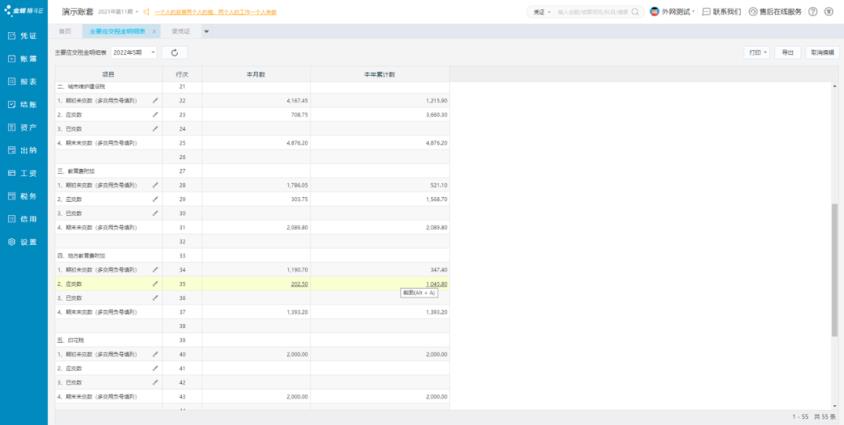Image resolution: width=844 pixels, height=425 pixels.
Task: Click the round icon right of the help icon
Action: 828,11
